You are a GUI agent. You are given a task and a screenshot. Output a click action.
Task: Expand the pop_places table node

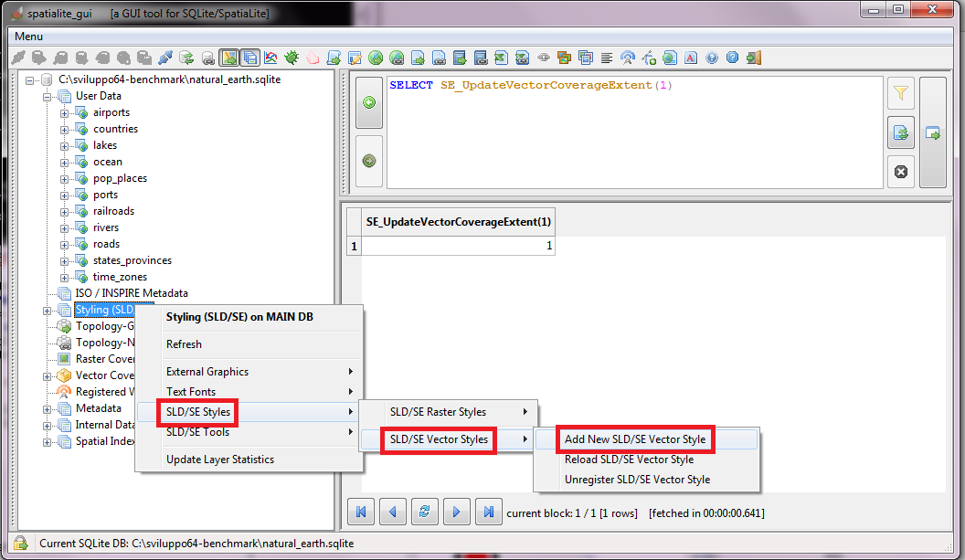click(x=64, y=179)
